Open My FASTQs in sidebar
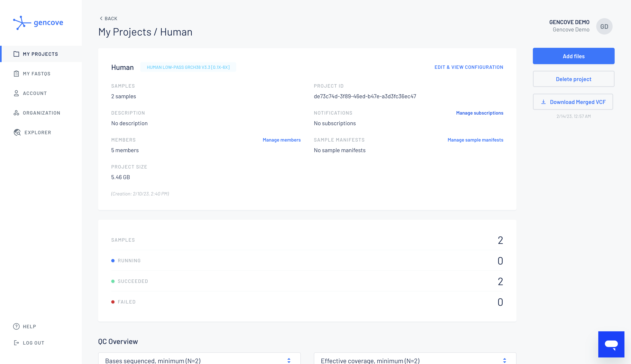This screenshot has height=364, width=631. (x=41, y=74)
